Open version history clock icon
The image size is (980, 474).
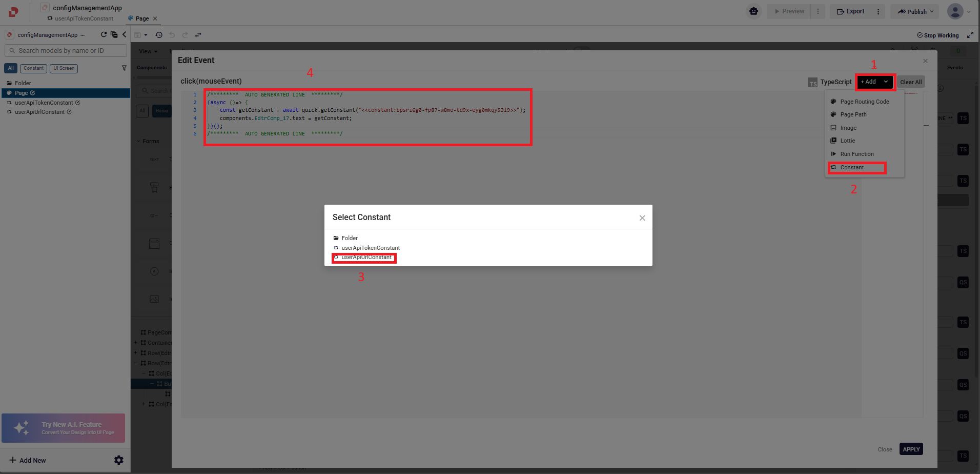click(x=159, y=35)
